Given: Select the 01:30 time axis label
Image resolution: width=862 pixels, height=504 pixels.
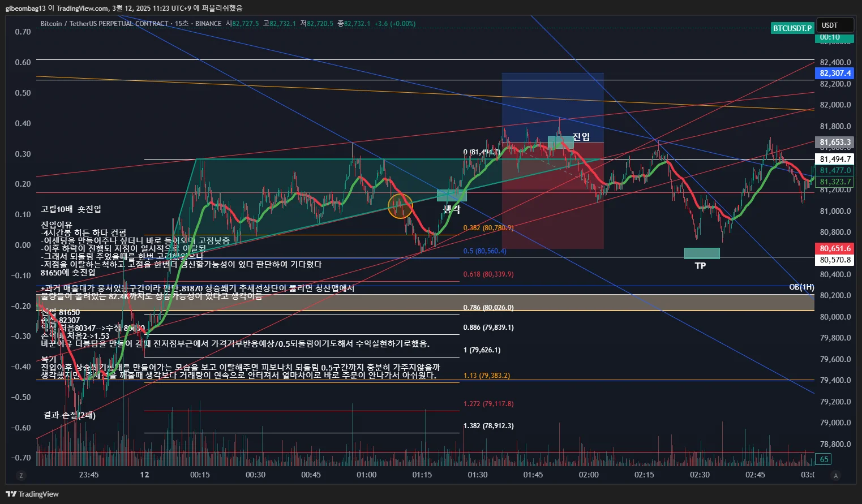Looking at the screenshot, I should pyautogui.click(x=477, y=475).
